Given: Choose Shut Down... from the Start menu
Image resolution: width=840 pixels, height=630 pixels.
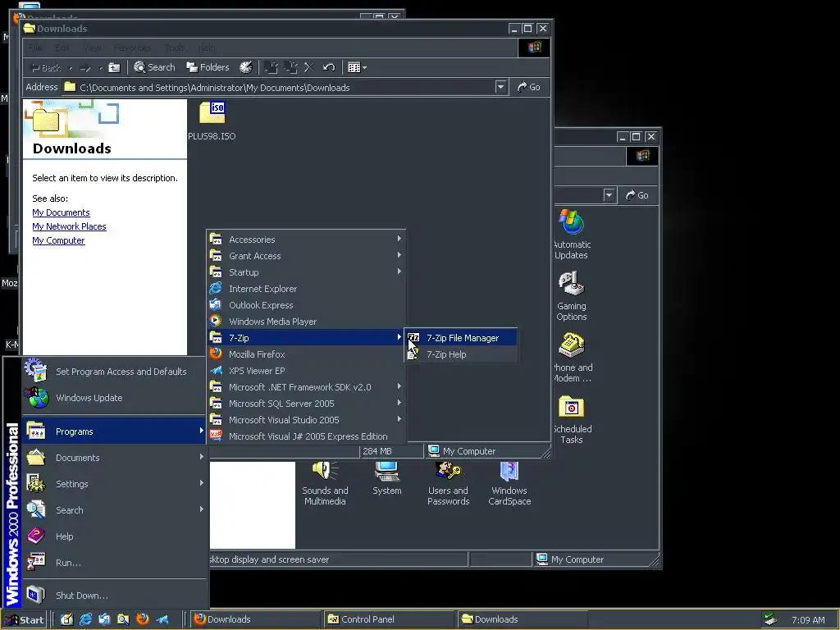Looking at the screenshot, I should coord(114,596).
